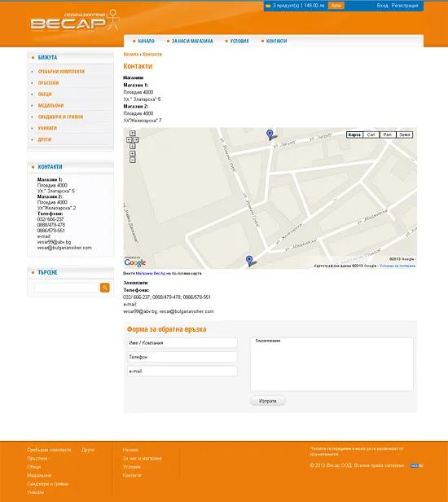
Task: Open СРЕБЪРНИ КОМПЛЕКТИ category
Action: [61, 72]
